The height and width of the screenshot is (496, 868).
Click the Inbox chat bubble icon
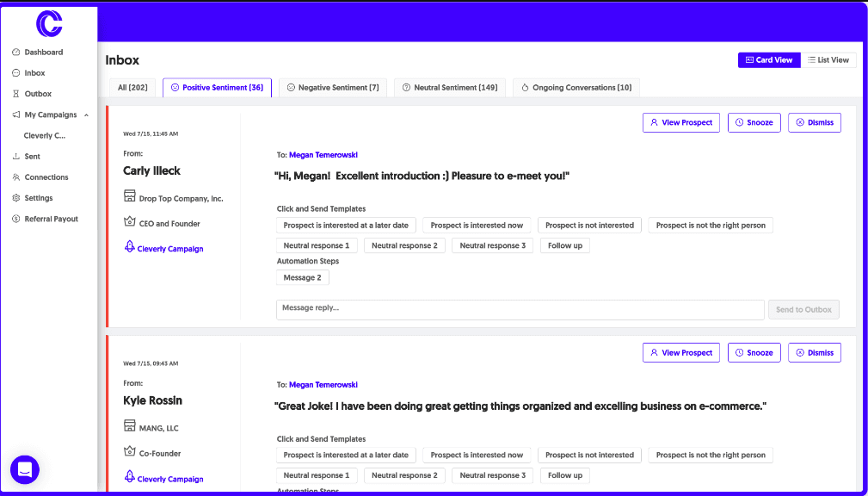[15, 73]
